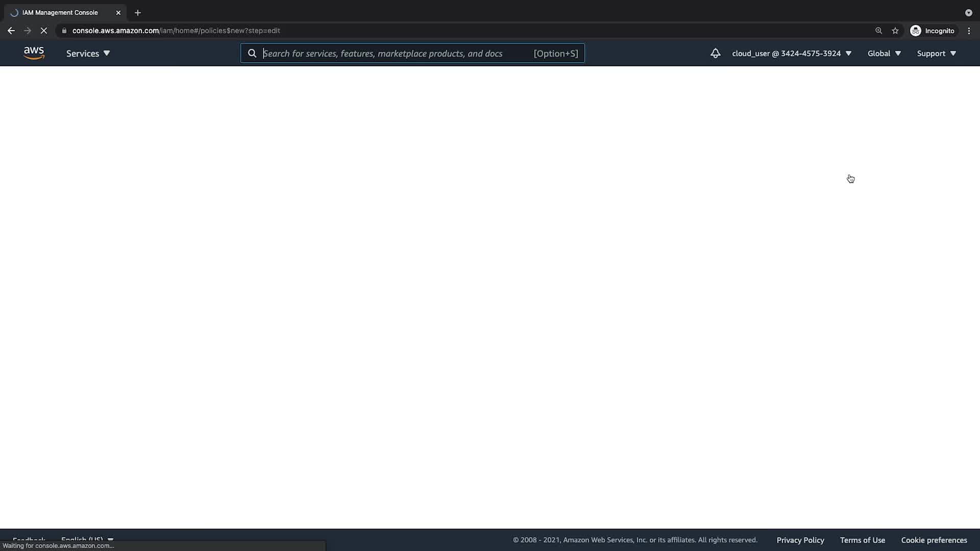This screenshot has width=980, height=551.
Task: Open the Terms of Use link
Action: point(862,540)
